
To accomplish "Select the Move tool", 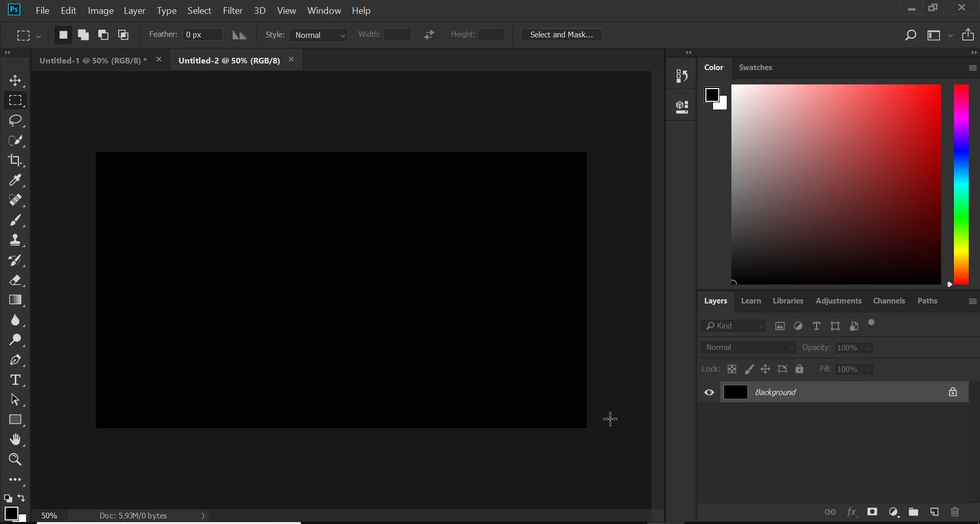I will tap(15, 81).
